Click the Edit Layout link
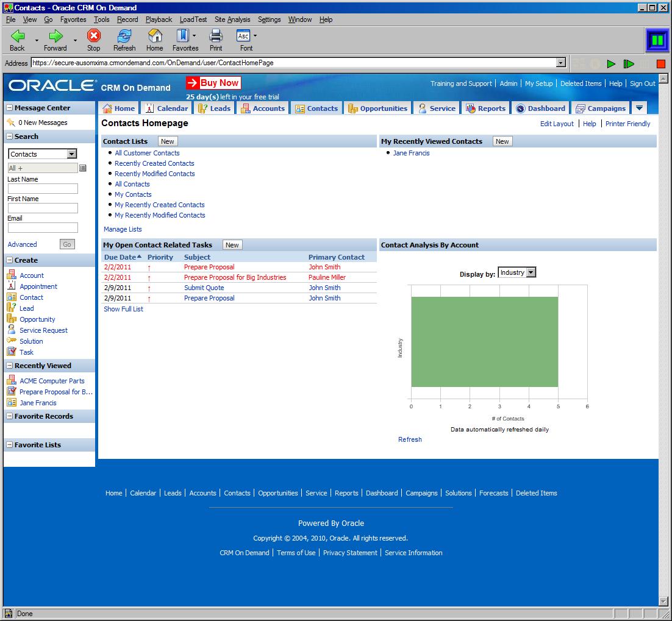The height and width of the screenshot is (621, 672). tap(557, 123)
